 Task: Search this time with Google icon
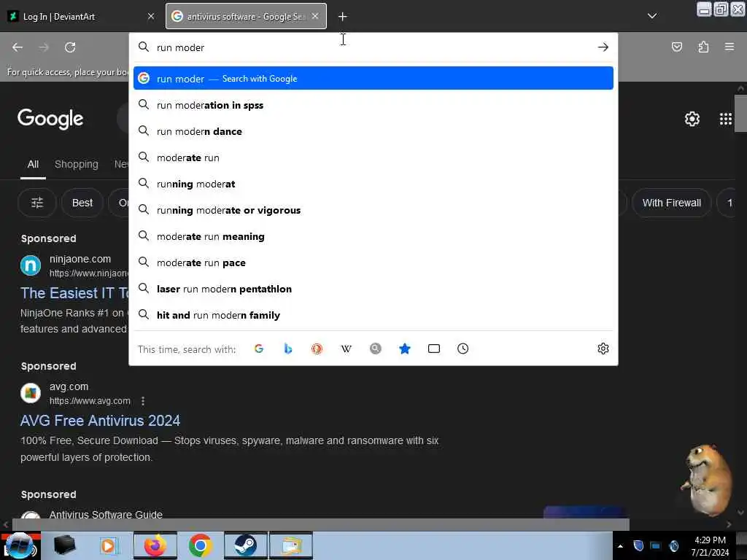pyautogui.click(x=259, y=349)
